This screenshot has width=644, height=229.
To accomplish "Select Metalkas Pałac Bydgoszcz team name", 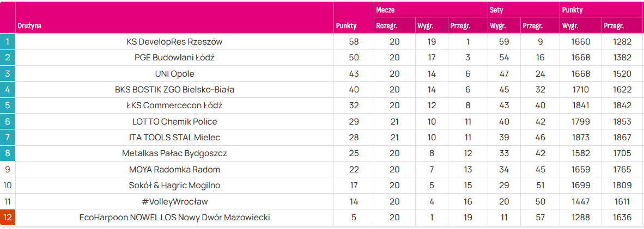I will [174, 154].
